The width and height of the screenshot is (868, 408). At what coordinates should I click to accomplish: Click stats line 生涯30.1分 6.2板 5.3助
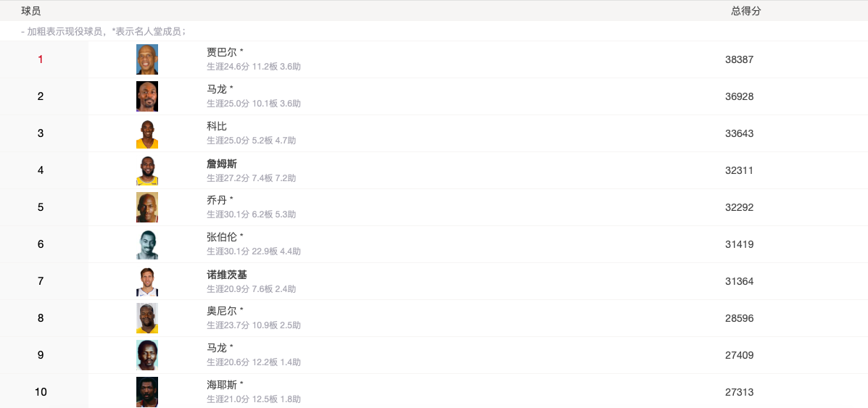252,215
